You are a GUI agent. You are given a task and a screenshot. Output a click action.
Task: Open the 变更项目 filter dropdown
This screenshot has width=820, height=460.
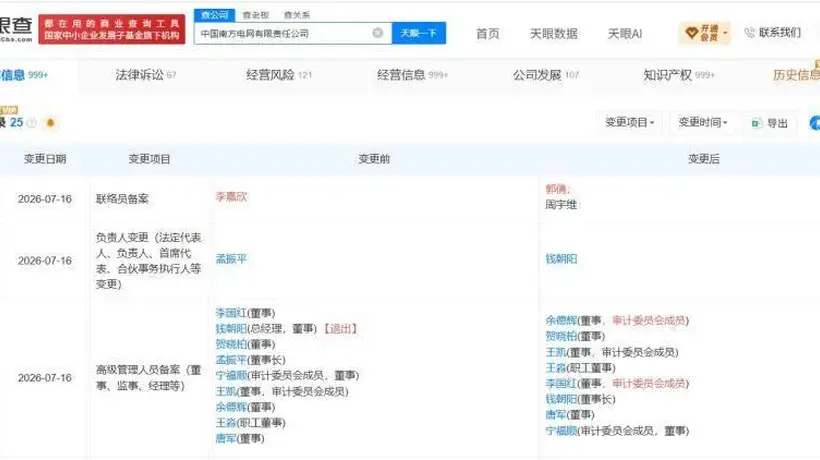click(630, 122)
